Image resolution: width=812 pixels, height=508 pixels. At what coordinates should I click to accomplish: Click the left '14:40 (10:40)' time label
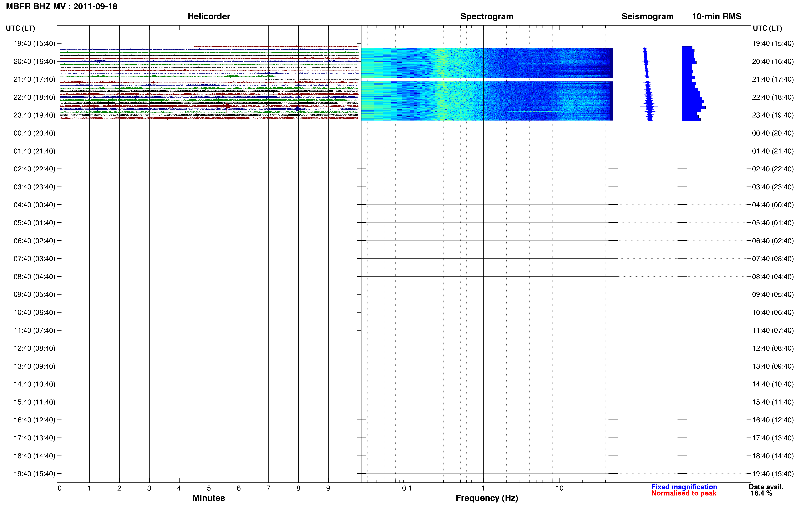click(x=34, y=384)
